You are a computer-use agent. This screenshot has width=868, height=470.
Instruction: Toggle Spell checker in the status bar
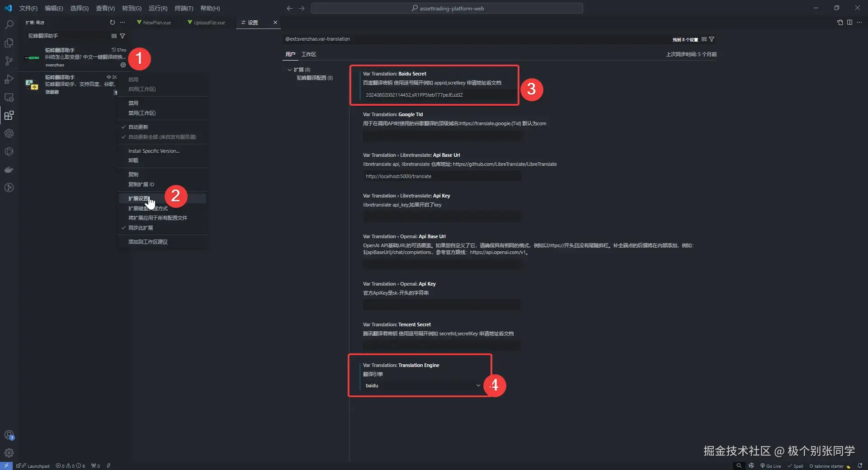[796, 466]
